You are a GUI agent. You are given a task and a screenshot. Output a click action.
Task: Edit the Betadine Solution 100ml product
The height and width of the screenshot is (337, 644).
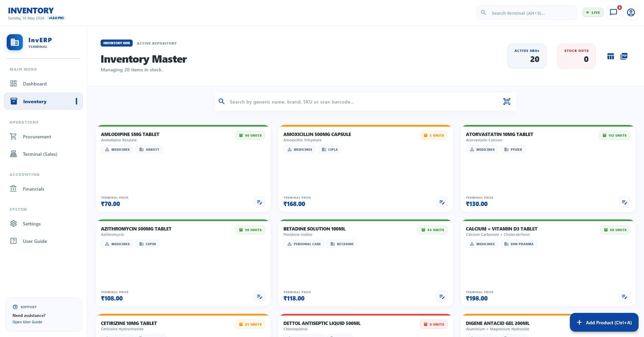442,296
